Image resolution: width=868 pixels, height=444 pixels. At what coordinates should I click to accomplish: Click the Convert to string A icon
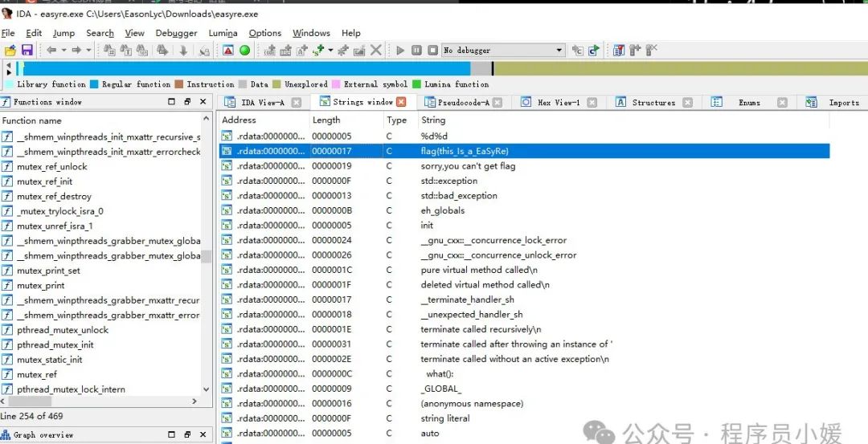click(302, 51)
